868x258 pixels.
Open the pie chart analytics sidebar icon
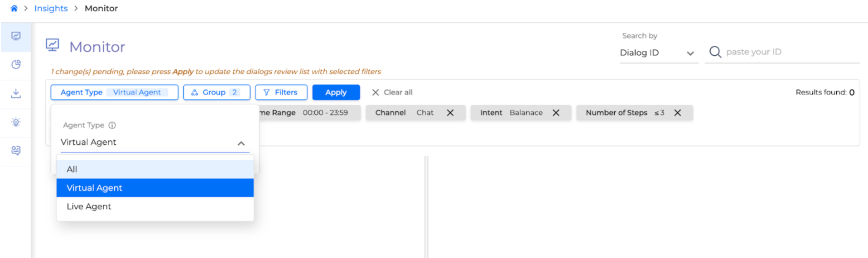(x=16, y=65)
